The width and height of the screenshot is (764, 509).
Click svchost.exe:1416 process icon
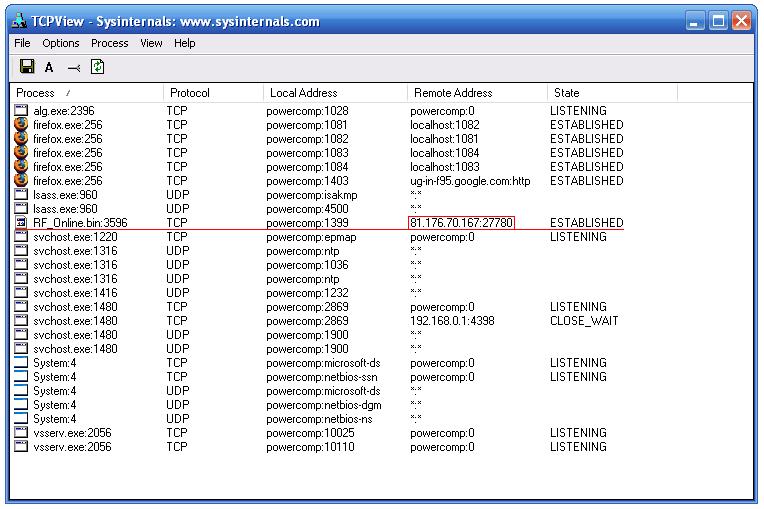(21, 293)
